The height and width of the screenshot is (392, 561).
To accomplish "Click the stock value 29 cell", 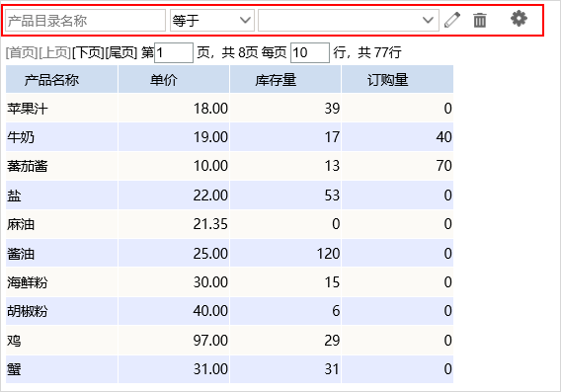I will [x=285, y=340].
